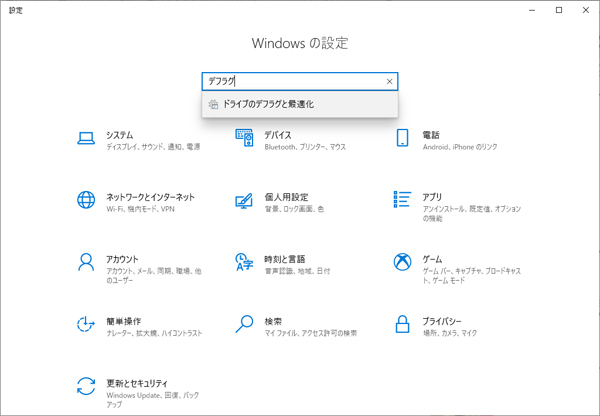Open the ネットワークとインターネット globe icon
Image resolution: width=600 pixels, height=416 pixels.
coord(86,200)
